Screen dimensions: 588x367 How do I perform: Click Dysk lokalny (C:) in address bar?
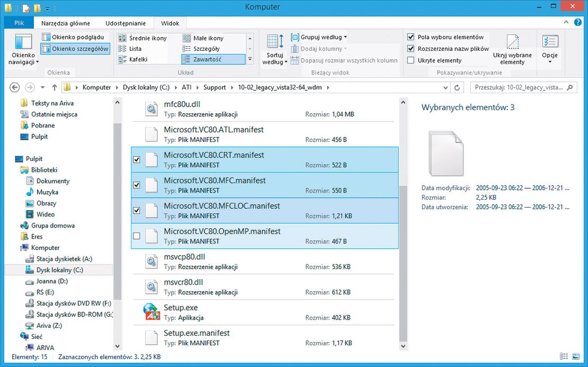tap(146, 87)
